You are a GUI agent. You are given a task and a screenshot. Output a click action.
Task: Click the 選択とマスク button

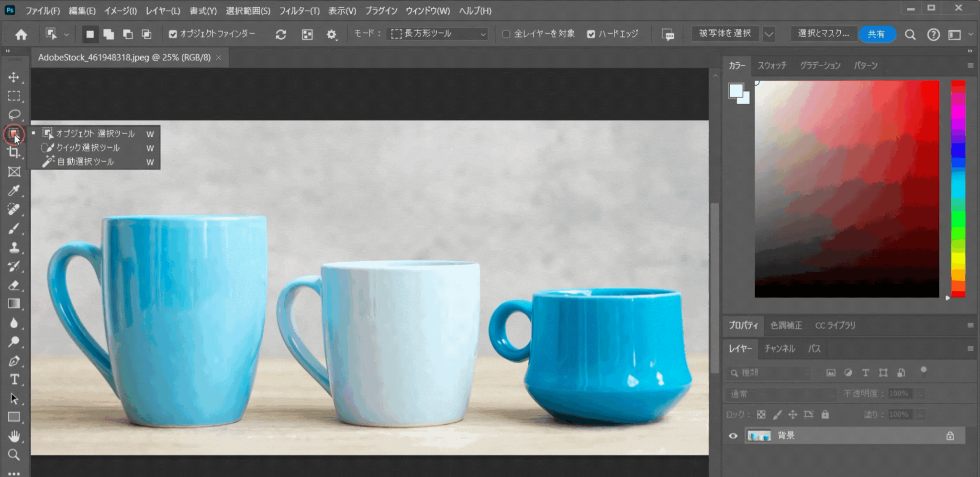[x=823, y=33]
